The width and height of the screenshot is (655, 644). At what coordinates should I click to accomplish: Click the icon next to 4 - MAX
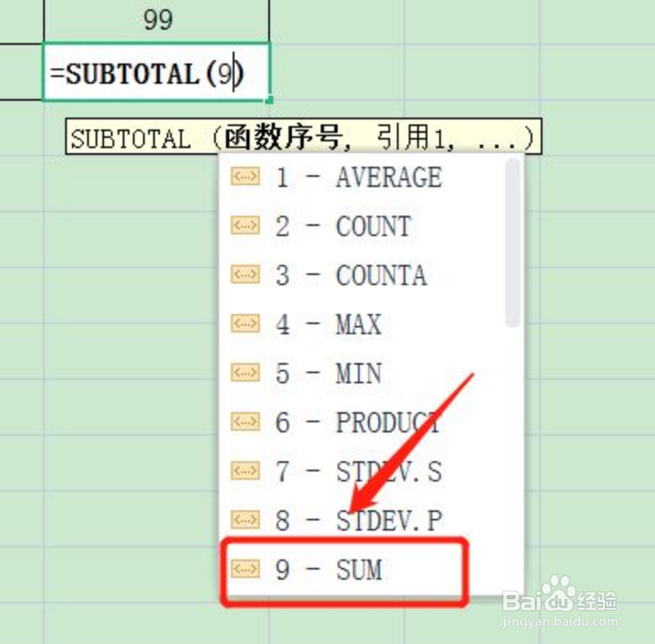coord(245,324)
